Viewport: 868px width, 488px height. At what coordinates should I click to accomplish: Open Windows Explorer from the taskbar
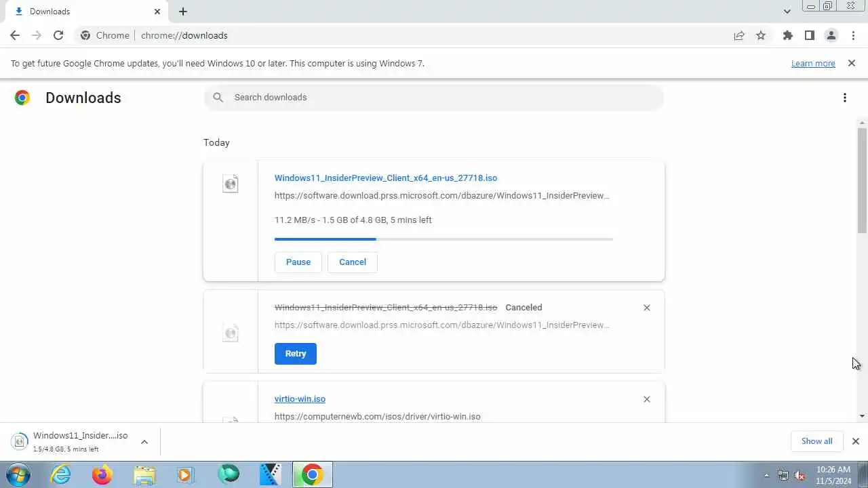tap(144, 474)
